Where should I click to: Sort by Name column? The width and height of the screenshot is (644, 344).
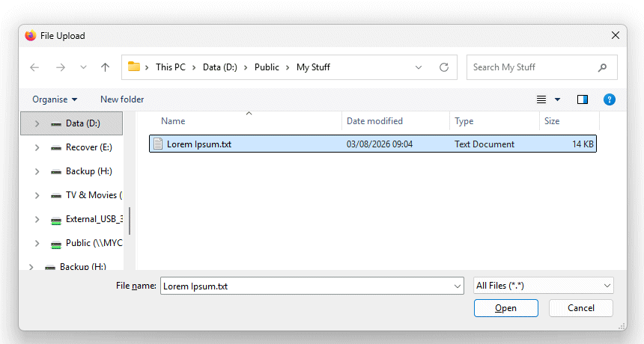click(x=173, y=121)
